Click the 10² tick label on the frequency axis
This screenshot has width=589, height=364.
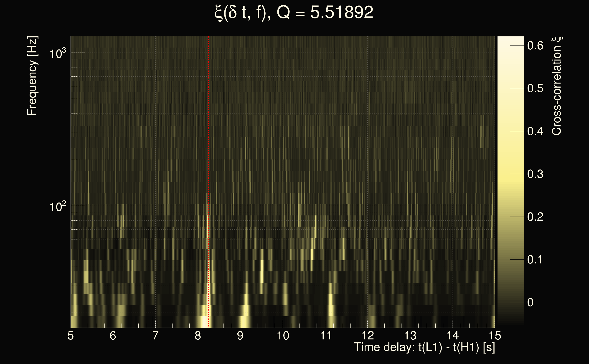coord(58,207)
